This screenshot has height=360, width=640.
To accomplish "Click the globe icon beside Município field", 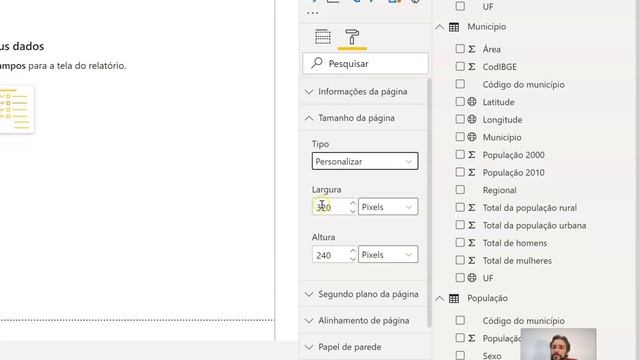I will coord(472,137).
